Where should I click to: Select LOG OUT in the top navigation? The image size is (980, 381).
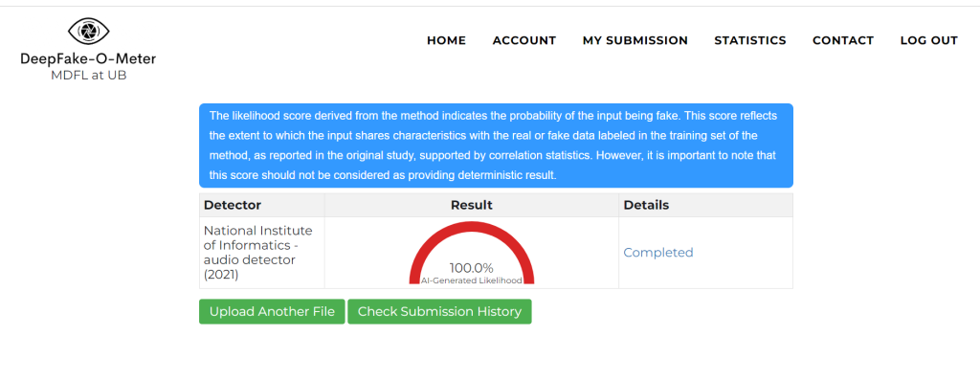(x=928, y=40)
